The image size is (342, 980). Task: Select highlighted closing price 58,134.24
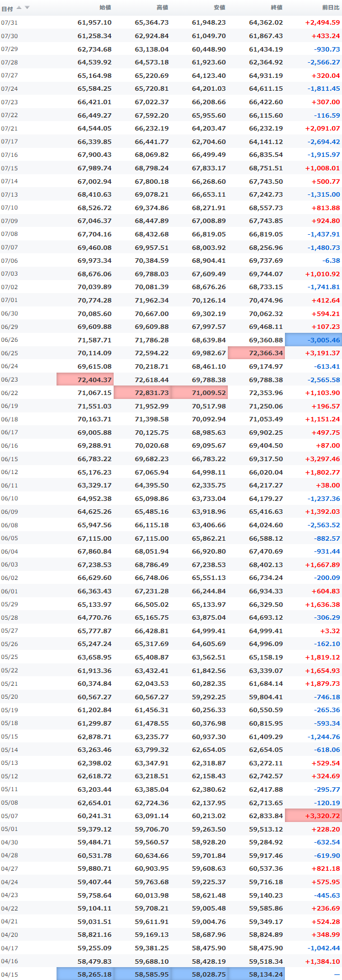pyautogui.click(x=256, y=974)
